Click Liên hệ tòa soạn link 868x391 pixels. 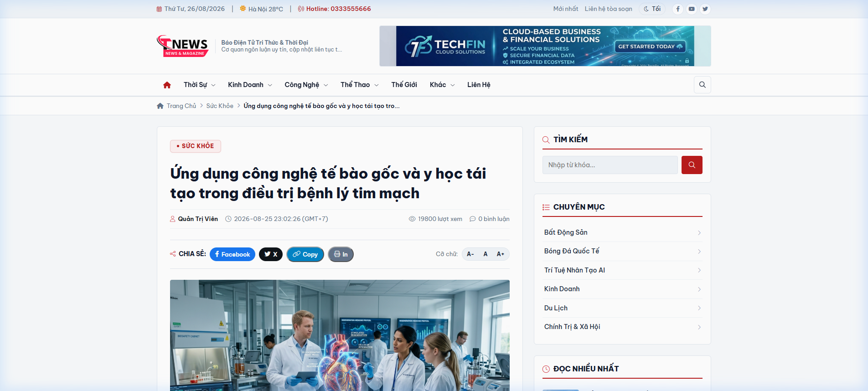(608, 9)
